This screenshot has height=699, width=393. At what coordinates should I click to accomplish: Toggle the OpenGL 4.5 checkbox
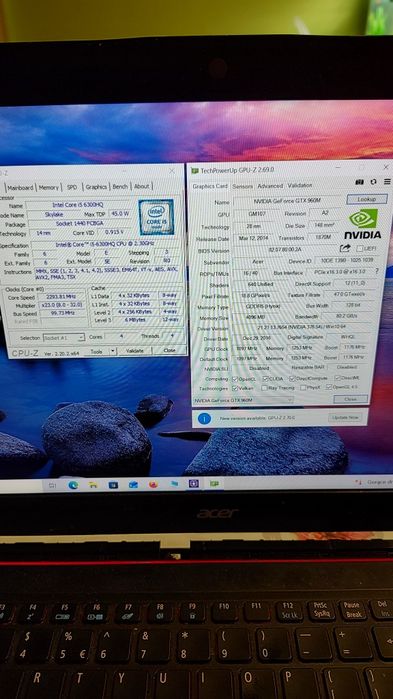pos(329,387)
